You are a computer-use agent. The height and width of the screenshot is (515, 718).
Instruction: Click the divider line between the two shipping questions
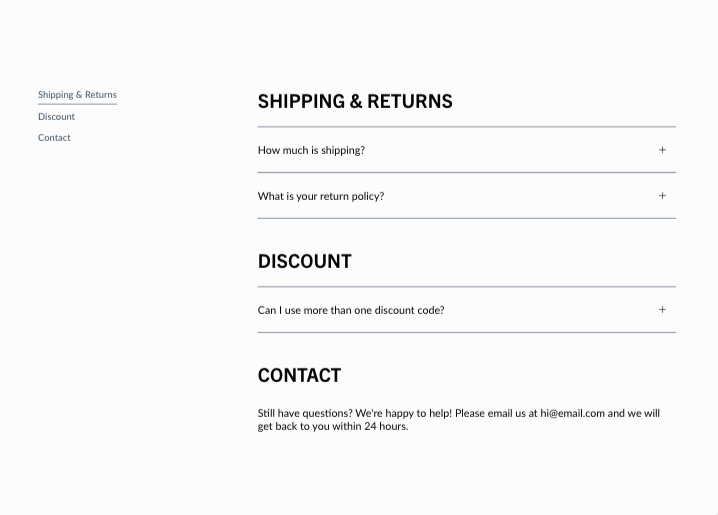[466, 172]
